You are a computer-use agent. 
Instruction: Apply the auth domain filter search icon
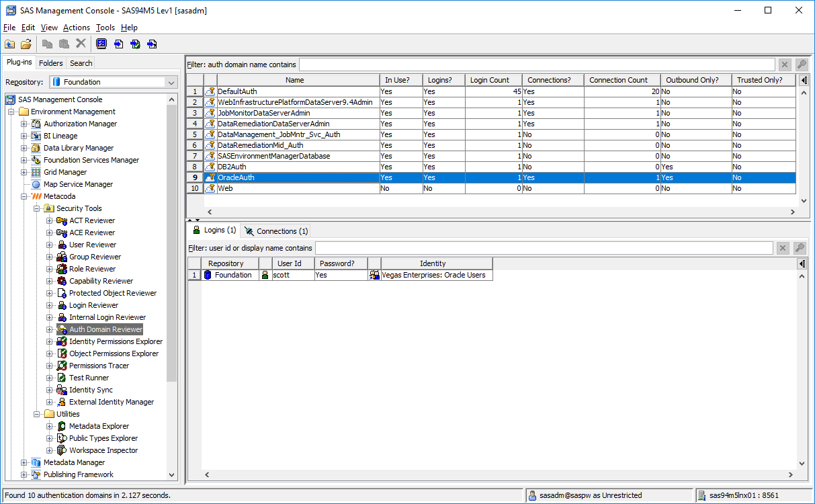click(801, 65)
